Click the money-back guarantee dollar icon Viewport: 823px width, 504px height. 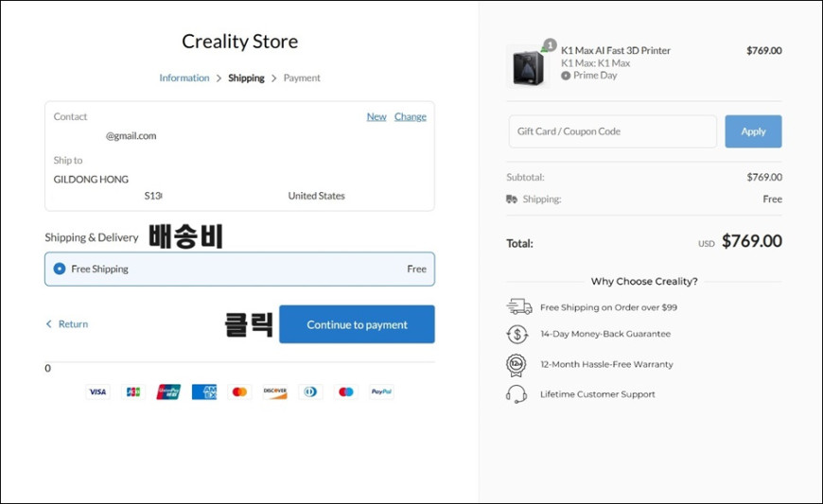517,334
